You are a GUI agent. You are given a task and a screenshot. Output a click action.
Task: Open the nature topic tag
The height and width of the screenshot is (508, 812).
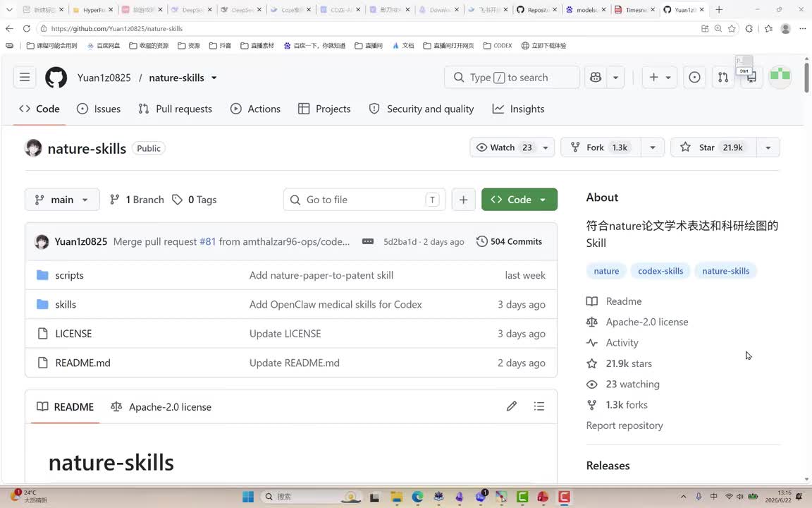click(x=606, y=271)
